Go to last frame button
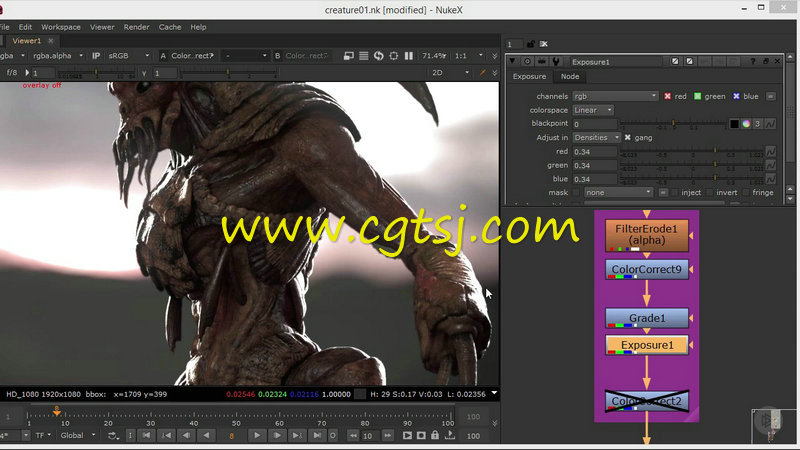The image size is (800, 450). click(317, 436)
